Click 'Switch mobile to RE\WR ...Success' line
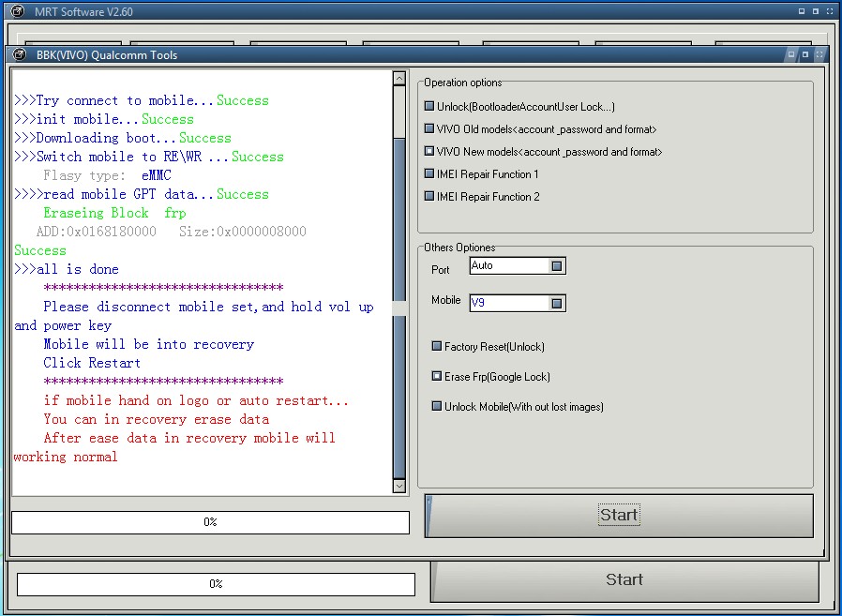842x616 pixels. pos(149,157)
